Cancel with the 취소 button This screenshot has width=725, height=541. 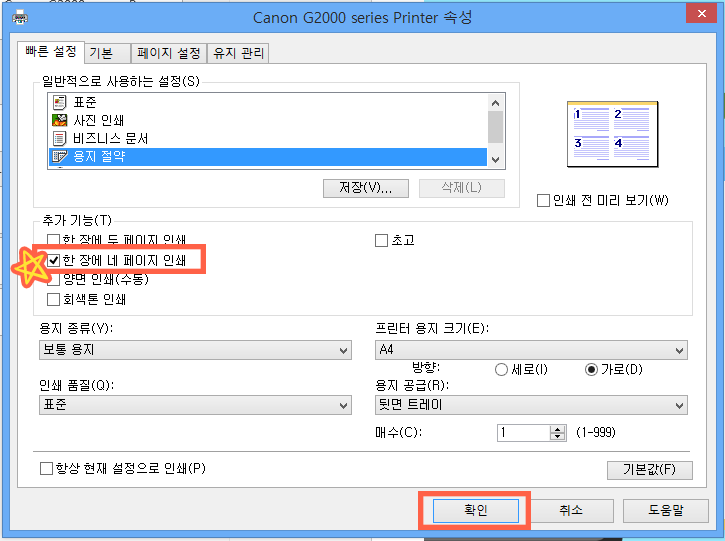[571, 510]
